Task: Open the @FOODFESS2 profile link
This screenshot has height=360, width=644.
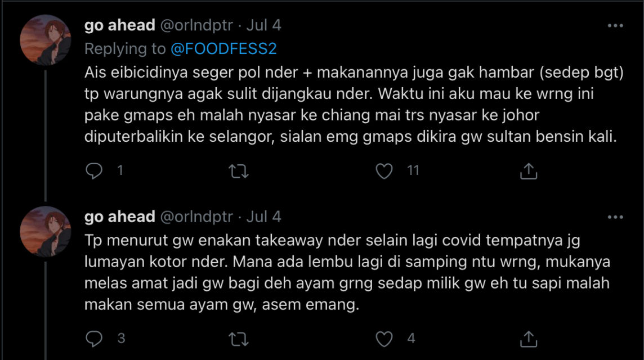Action: (223, 49)
